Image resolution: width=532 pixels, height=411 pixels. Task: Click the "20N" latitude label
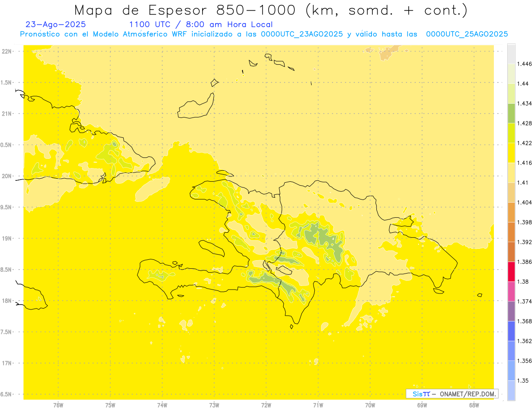pyautogui.click(x=8, y=176)
